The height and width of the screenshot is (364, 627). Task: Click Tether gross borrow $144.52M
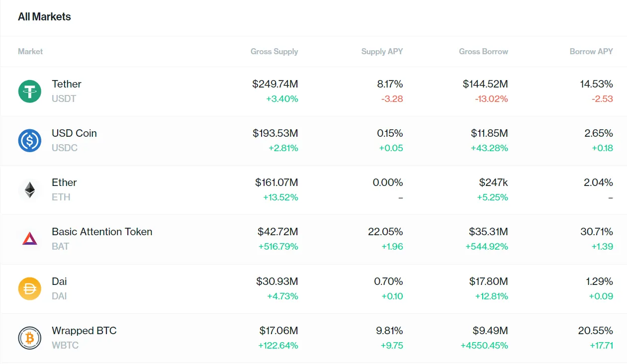485,84
